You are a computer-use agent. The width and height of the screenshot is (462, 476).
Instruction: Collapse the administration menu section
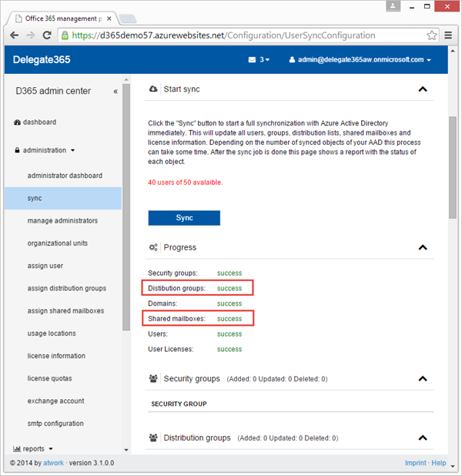tap(45, 150)
